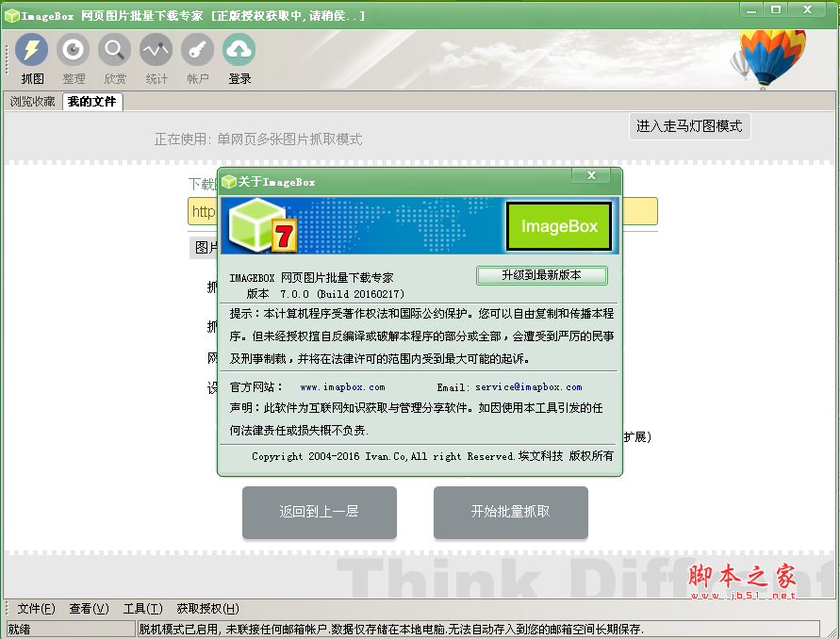This screenshot has width=840, height=639.
Task: Open the www.imapbox.com website link
Action: (x=342, y=386)
